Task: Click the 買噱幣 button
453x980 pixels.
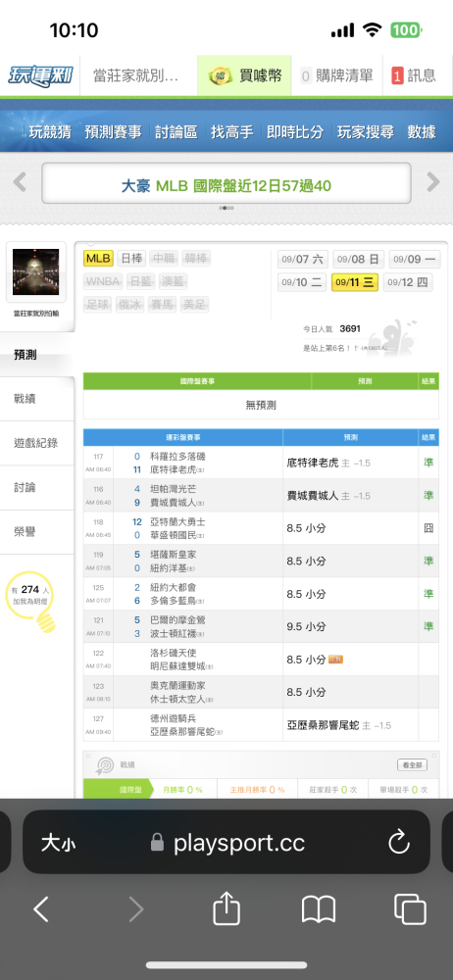Action: click(245, 76)
